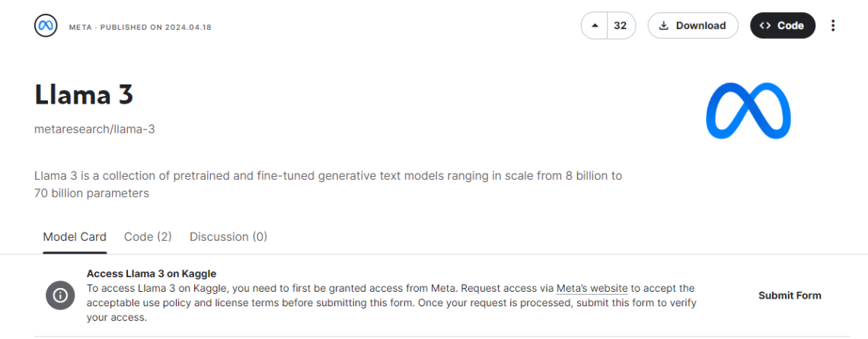This screenshot has height=339, width=868.
Task: Click the Meta logo avatar icon
Action: 46,26
